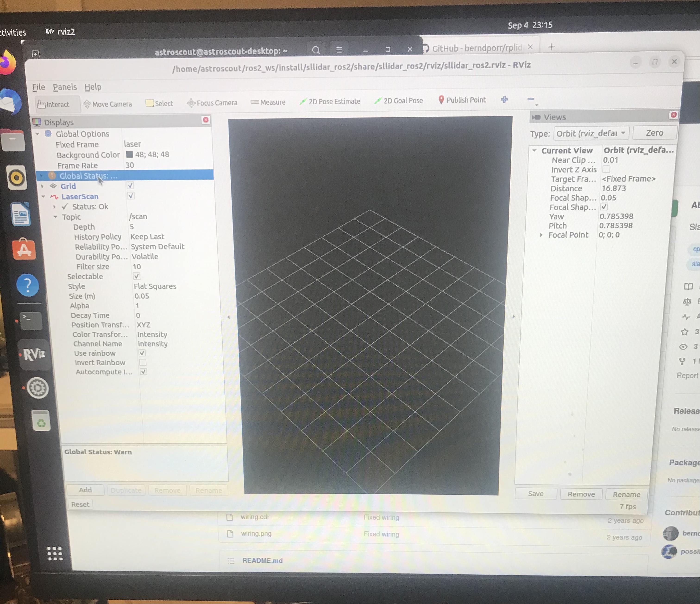
Task: Collapse the LaserScan tree item
Action: click(x=43, y=196)
